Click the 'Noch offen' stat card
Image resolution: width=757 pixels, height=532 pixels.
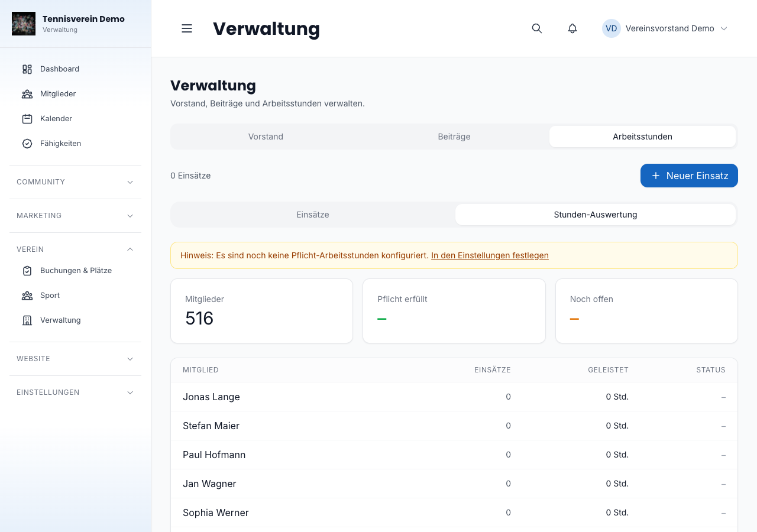pyautogui.click(x=646, y=311)
